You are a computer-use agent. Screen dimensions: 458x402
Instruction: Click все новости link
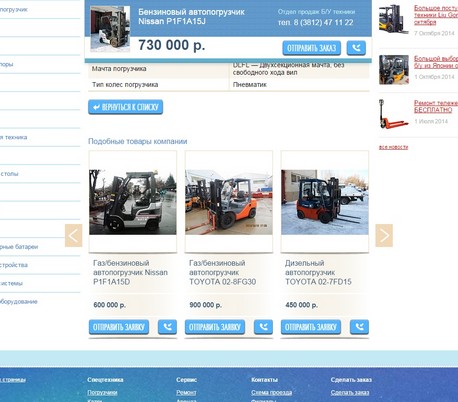pyautogui.click(x=393, y=147)
